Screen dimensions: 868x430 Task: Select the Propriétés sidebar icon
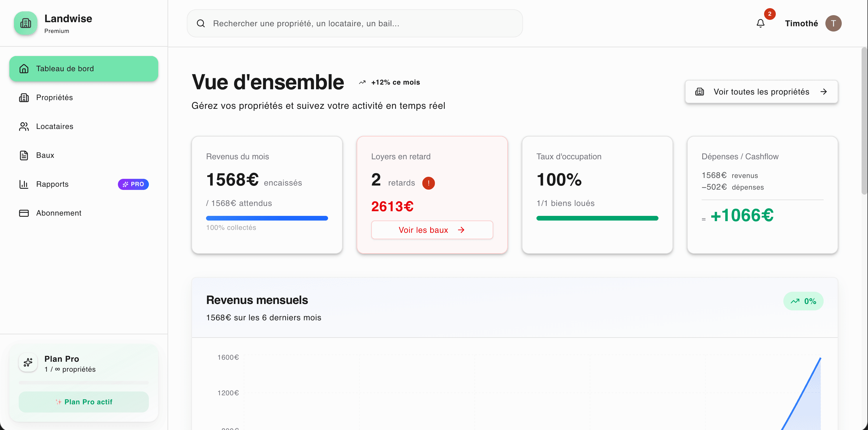(24, 98)
